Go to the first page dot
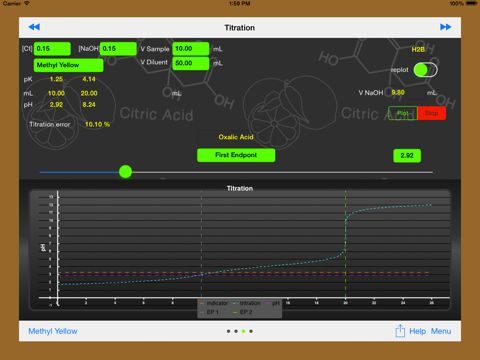 (228, 331)
